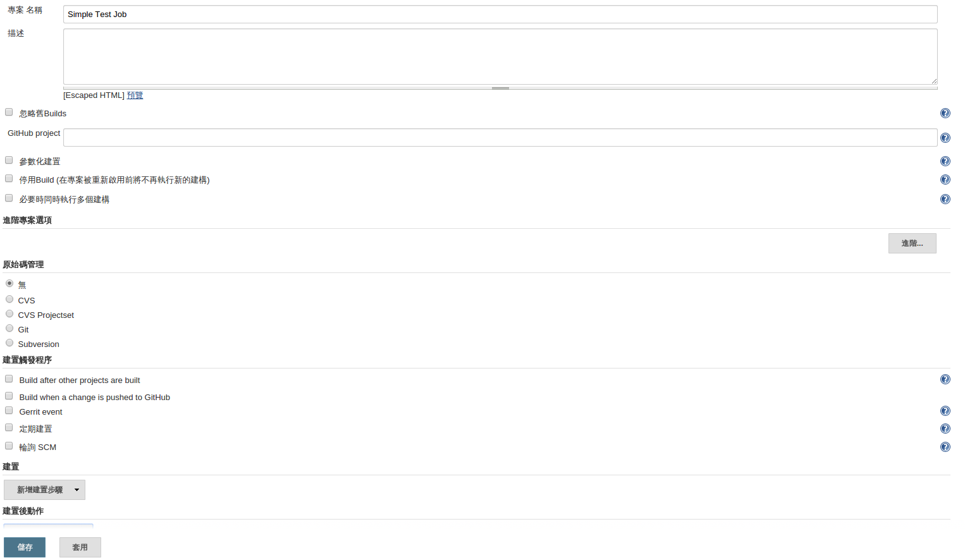Focus the GitHub project input field
965x560 pixels.
click(x=500, y=137)
